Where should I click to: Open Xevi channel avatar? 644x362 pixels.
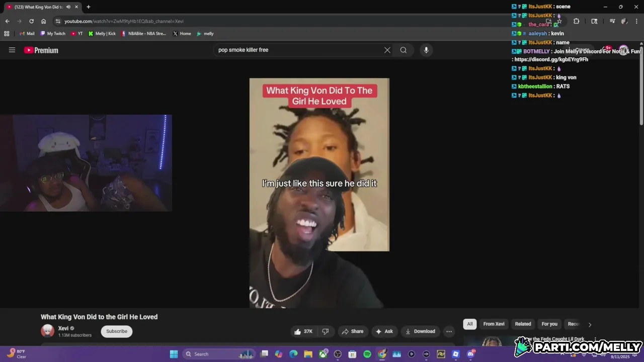pos(47,330)
